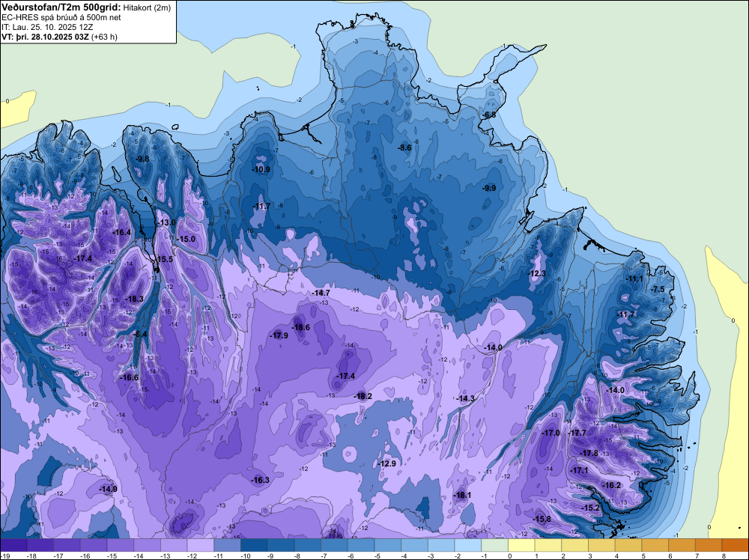Image resolution: width=749 pixels, height=560 pixels.
Task: Click the '-16.6' temperature value
Action: click(x=129, y=377)
